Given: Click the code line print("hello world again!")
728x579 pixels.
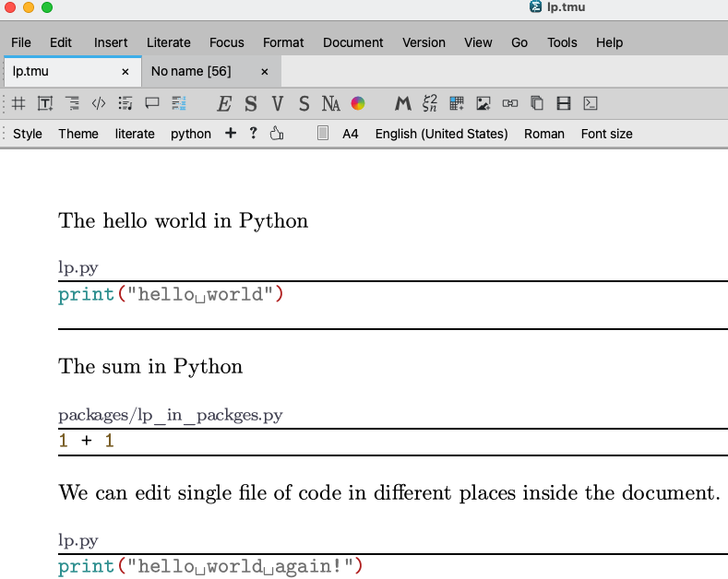Looking at the screenshot, I should click(x=210, y=566).
